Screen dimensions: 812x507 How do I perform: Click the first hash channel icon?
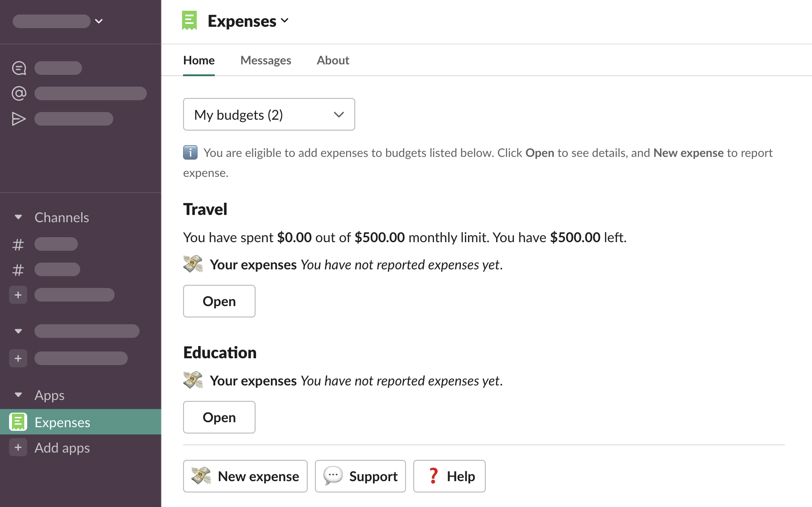point(18,244)
